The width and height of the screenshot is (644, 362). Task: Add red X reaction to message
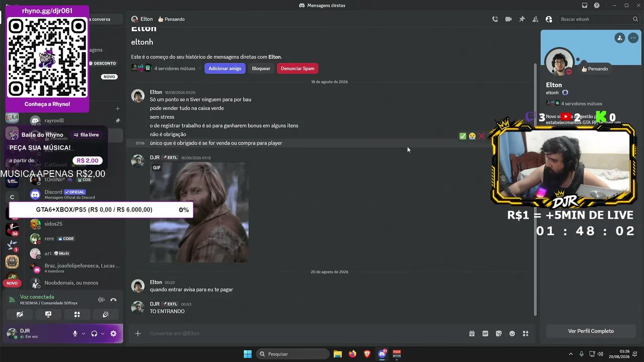(481, 136)
